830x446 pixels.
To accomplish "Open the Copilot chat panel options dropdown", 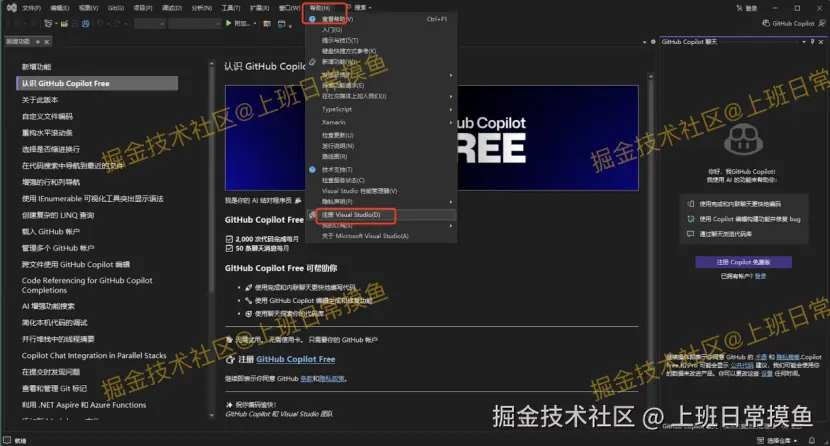I will [x=804, y=42].
